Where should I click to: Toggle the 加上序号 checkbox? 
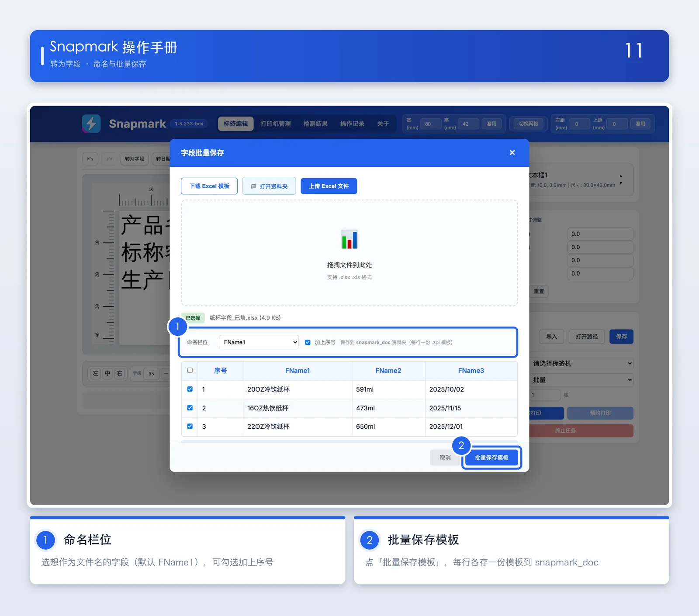(308, 342)
